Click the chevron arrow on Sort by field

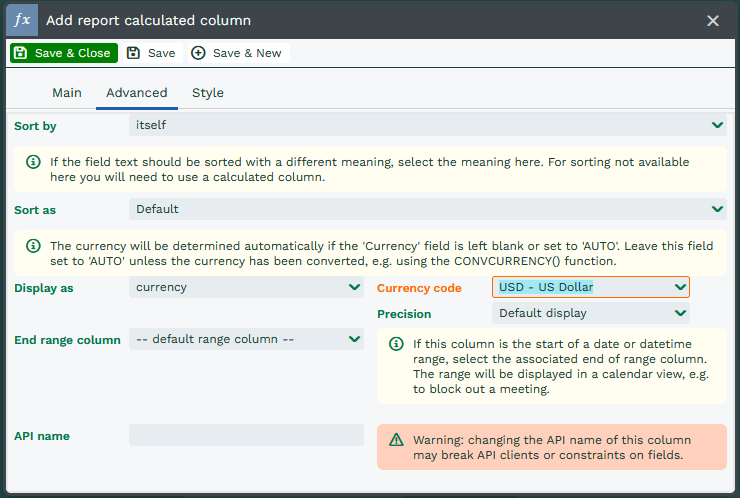pos(717,125)
